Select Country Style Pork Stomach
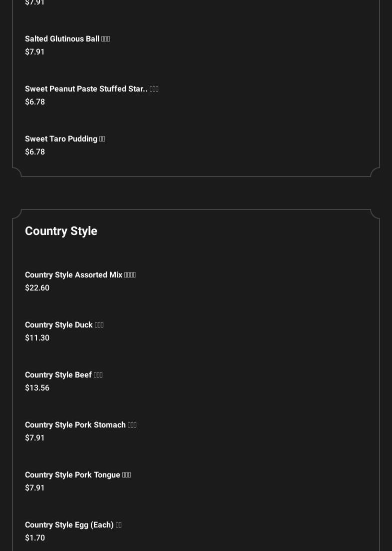 [x=80, y=425]
